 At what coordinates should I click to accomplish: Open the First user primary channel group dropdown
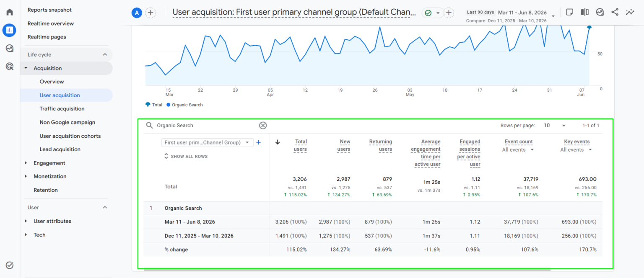(207, 142)
